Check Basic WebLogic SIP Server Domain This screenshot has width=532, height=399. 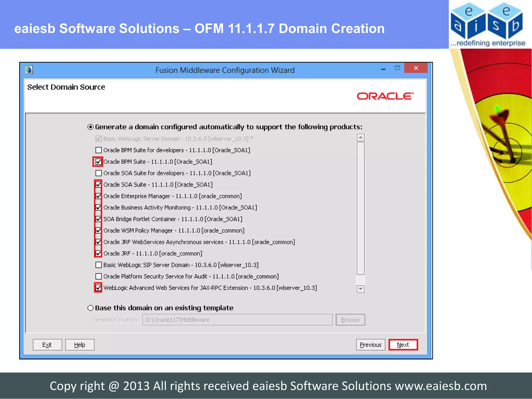point(98,265)
